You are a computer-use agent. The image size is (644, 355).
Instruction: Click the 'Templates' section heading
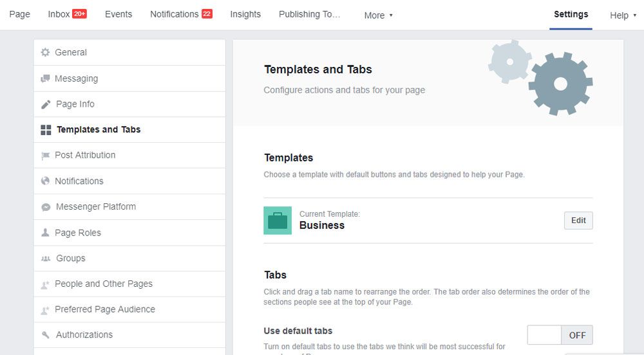click(289, 158)
